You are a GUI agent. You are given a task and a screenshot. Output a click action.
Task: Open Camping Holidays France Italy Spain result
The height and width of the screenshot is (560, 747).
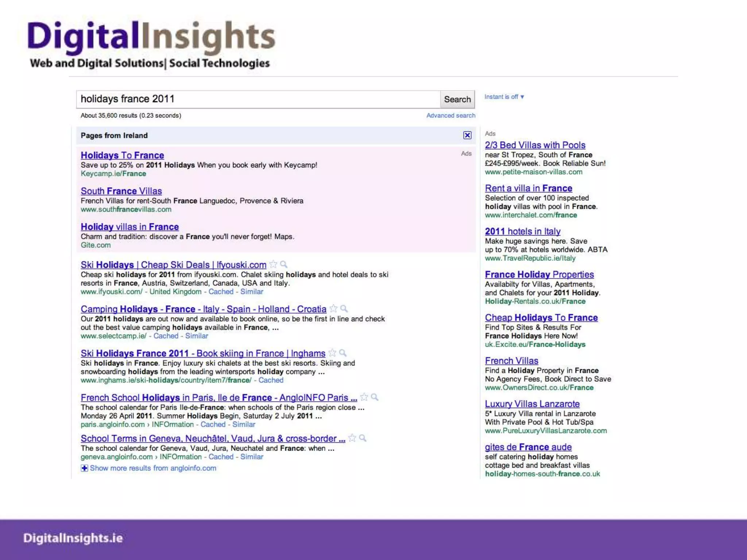pos(204,309)
